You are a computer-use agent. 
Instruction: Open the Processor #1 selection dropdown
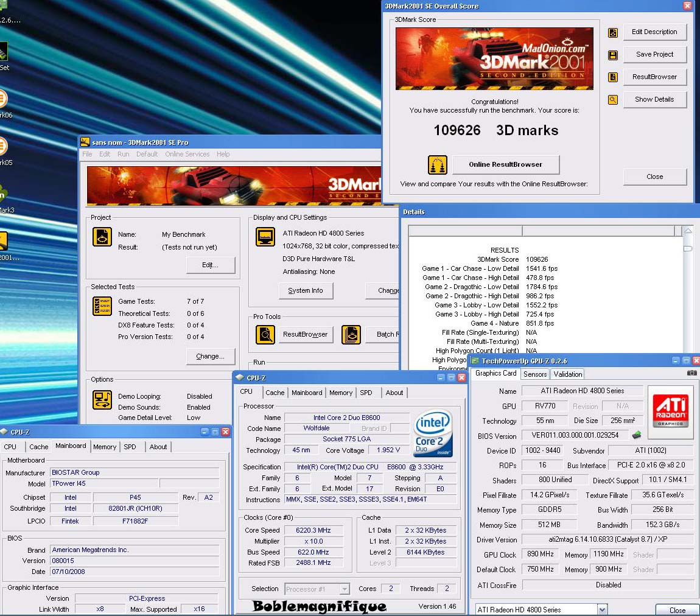pos(344,589)
